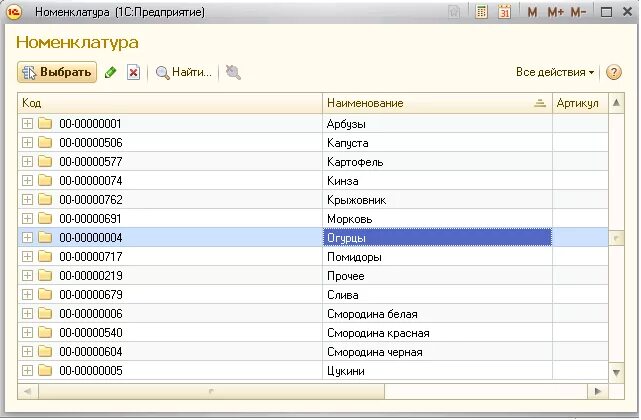Screen dimensions: 641x420
Task: Maximize the Номенклатура window
Action: click(606, 12)
